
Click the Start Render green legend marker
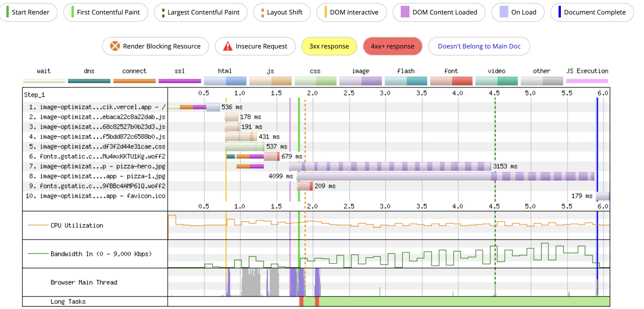pos(7,12)
